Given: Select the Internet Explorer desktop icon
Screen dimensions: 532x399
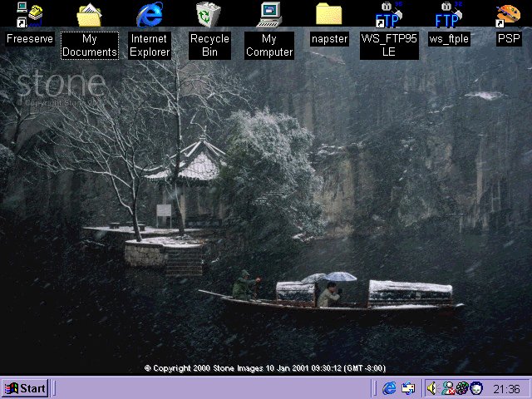Looking at the screenshot, I should point(150,14).
